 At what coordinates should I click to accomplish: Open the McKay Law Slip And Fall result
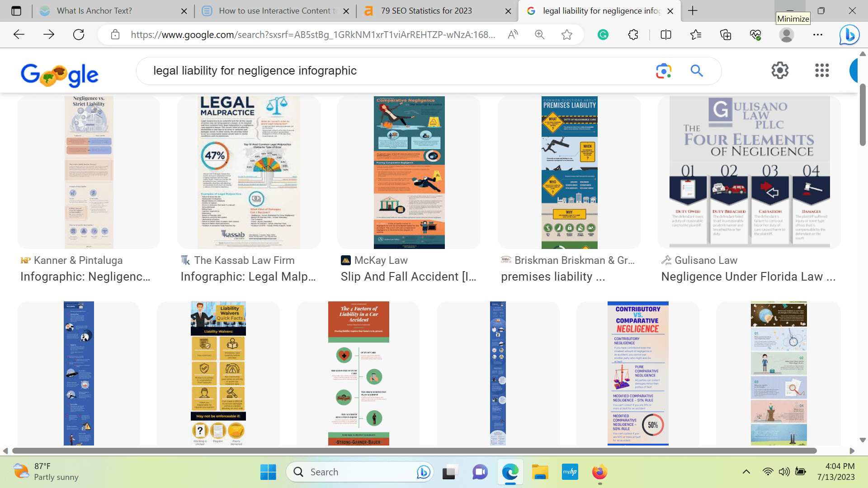(409, 276)
